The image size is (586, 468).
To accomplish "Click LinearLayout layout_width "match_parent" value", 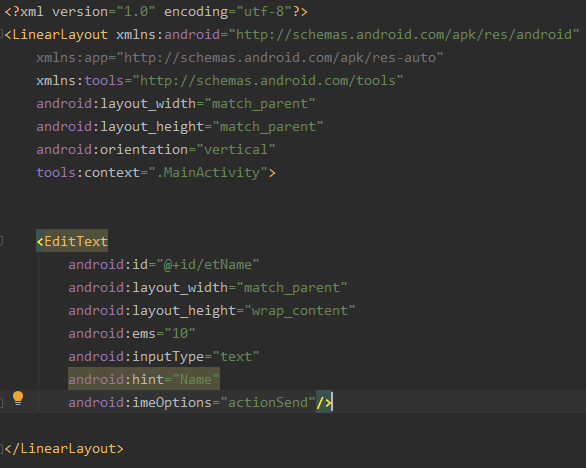I will (x=260, y=104).
